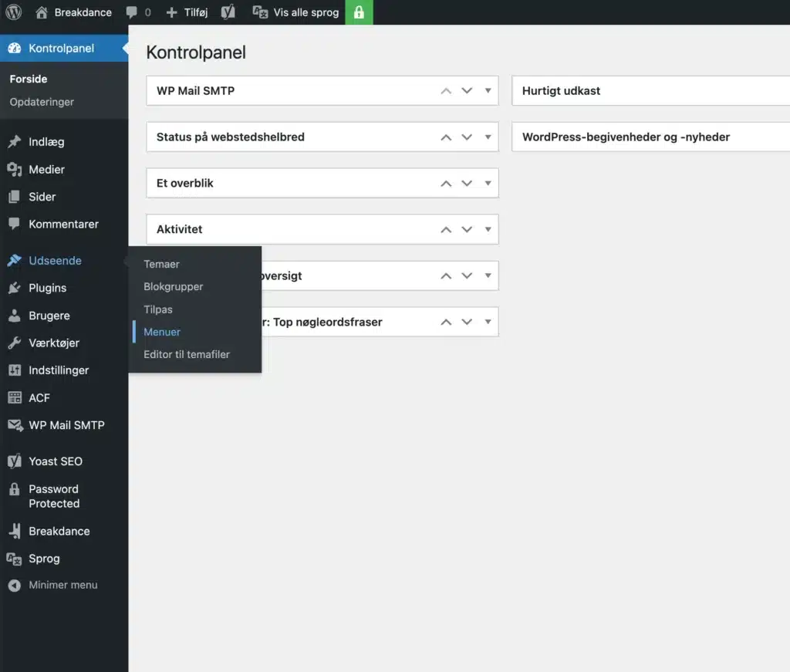Select Menuer from the Udseende submenu
The height and width of the screenshot is (672, 790).
162,332
